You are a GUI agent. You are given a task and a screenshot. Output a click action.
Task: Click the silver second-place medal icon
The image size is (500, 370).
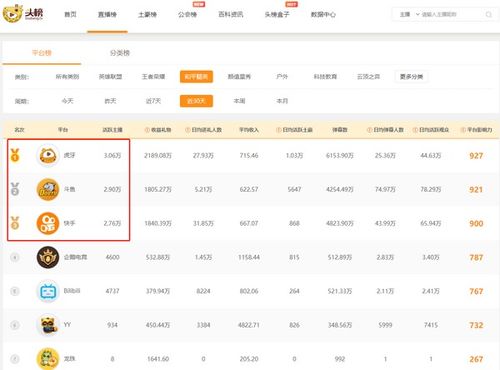[15, 189]
